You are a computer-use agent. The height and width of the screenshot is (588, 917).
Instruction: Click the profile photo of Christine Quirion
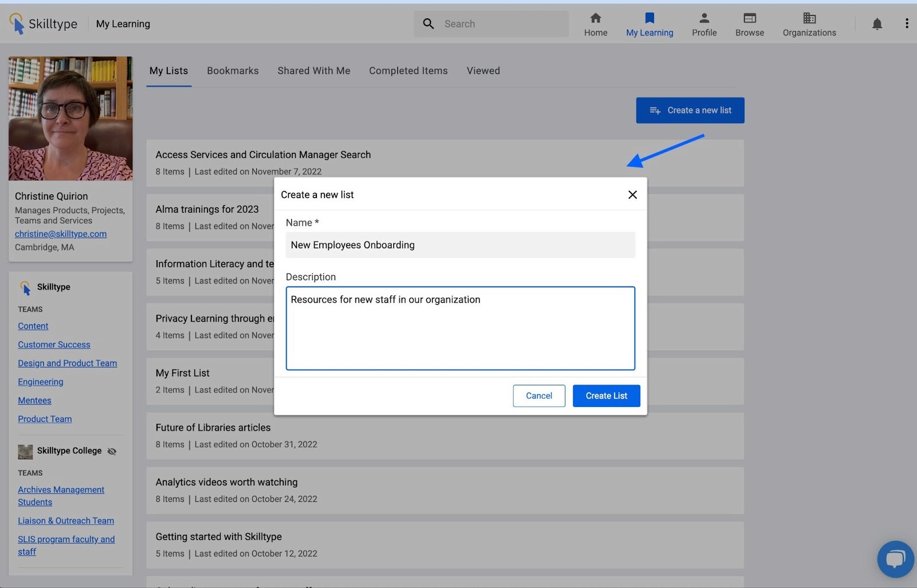pyautogui.click(x=70, y=119)
